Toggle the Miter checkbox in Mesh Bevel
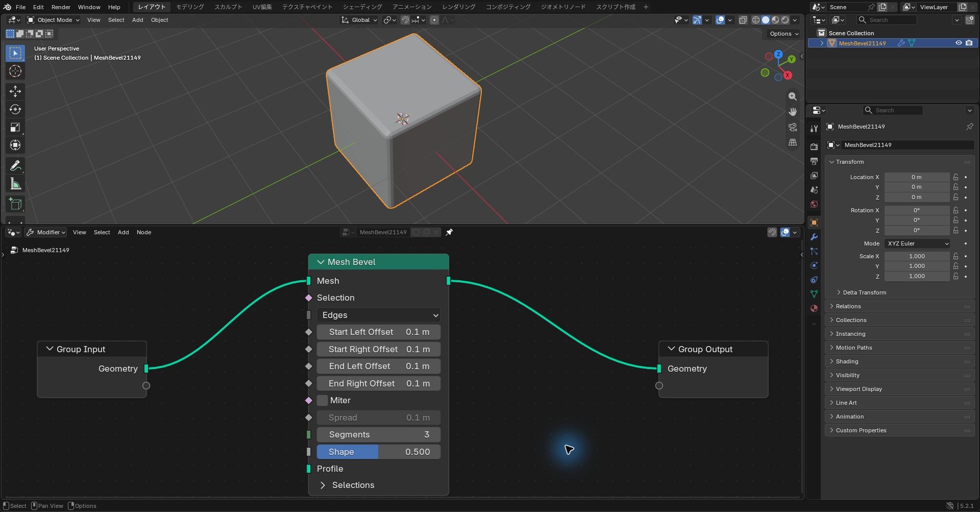The height and width of the screenshot is (512, 980). [322, 400]
